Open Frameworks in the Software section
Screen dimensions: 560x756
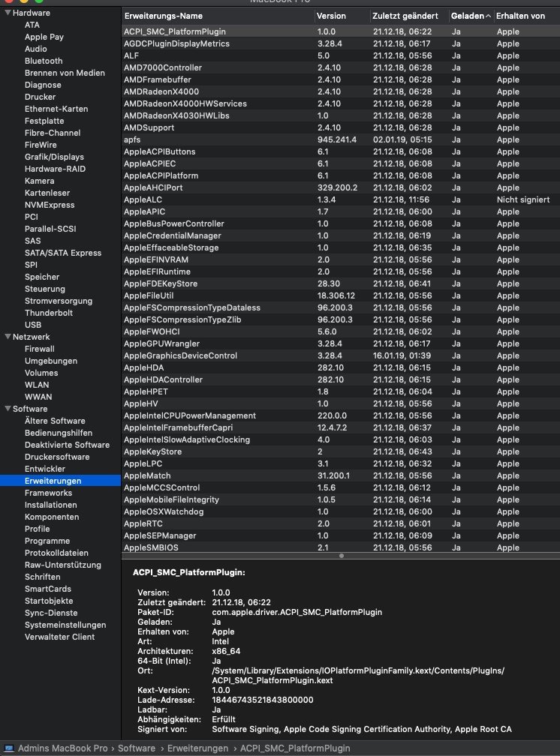coord(48,493)
